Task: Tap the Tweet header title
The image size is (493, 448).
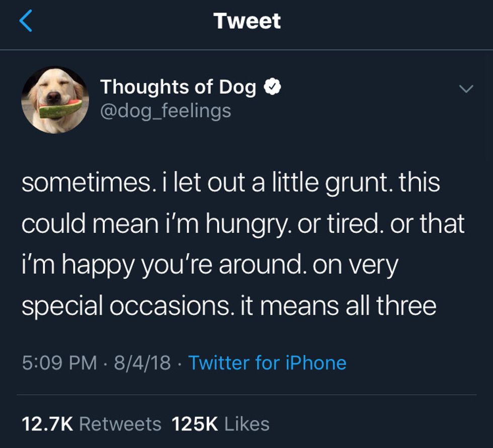Action: [247, 21]
